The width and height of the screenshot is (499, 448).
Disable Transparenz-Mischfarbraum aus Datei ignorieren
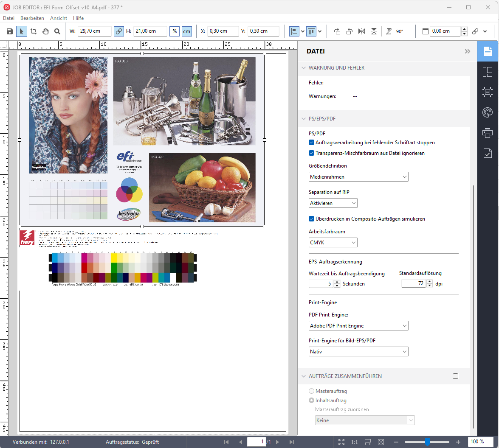[x=311, y=153]
